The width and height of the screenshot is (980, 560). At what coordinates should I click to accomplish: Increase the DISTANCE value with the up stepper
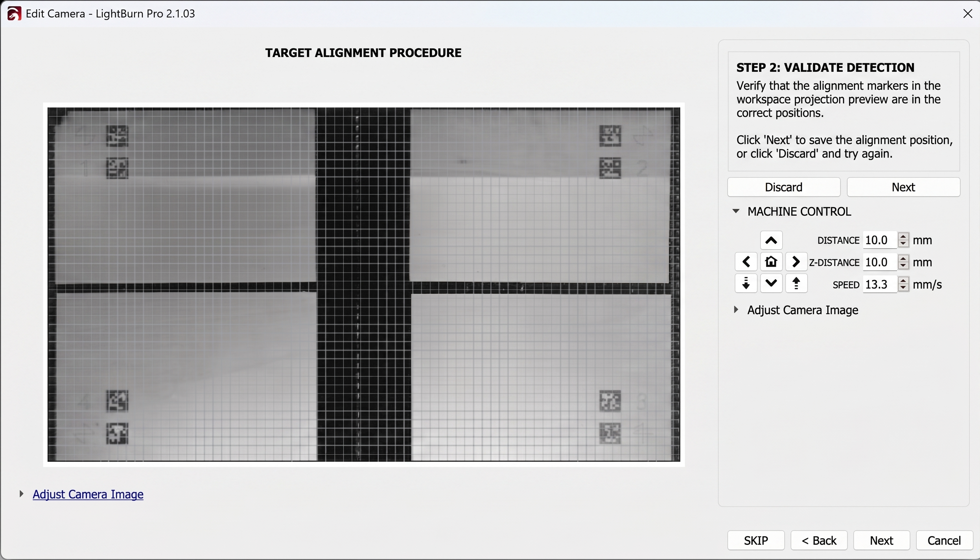coord(903,236)
